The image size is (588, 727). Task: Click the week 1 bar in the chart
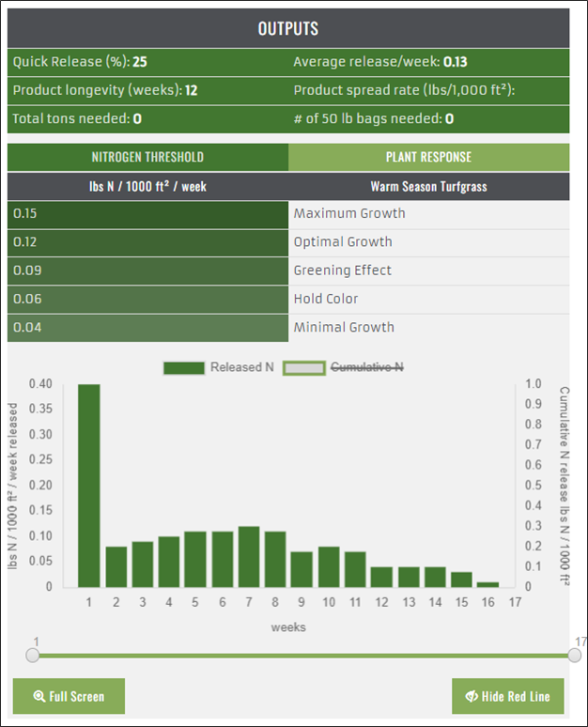tap(89, 486)
